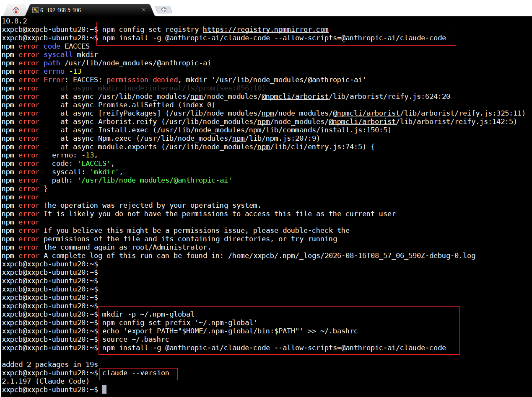532x397 pixels.
Task: Click the 'Promise.allSettled (index 0)' line
Action: click(x=109, y=105)
